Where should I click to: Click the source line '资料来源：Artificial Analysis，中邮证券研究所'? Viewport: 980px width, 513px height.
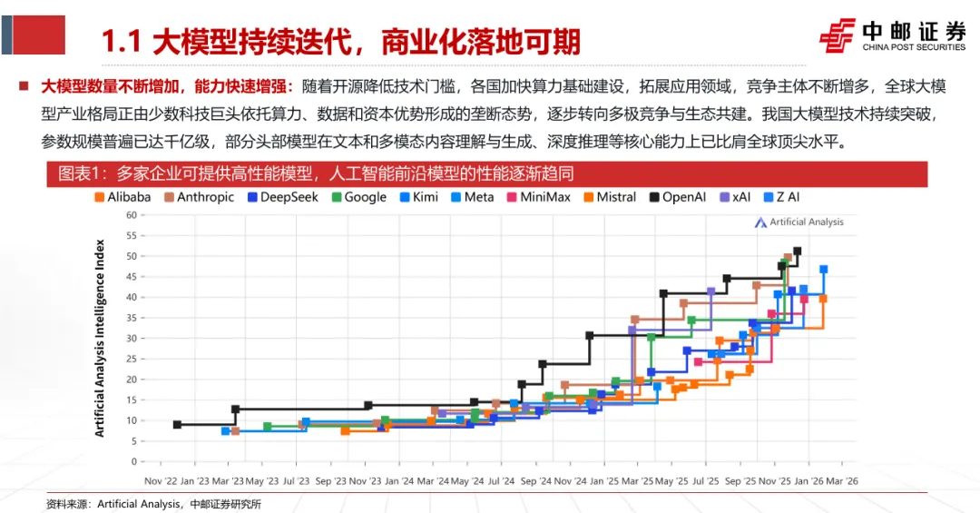(153, 504)
